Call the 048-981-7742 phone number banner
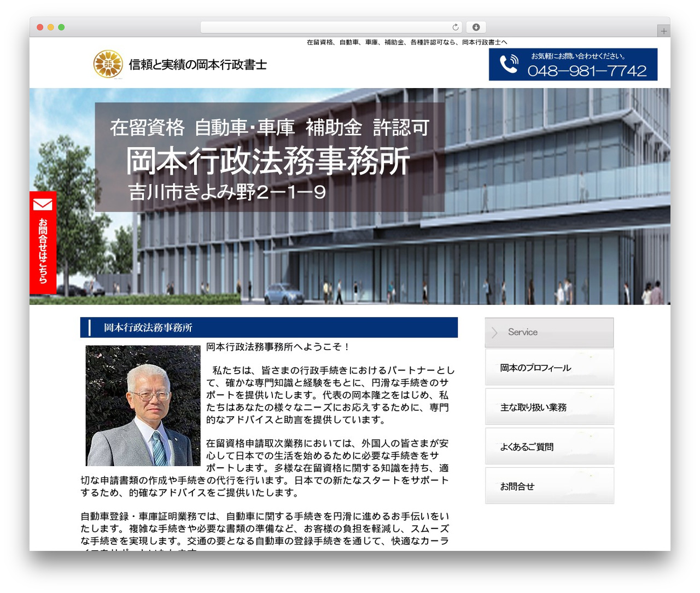This screenshot has height=593, width=700. click(573, 65)
